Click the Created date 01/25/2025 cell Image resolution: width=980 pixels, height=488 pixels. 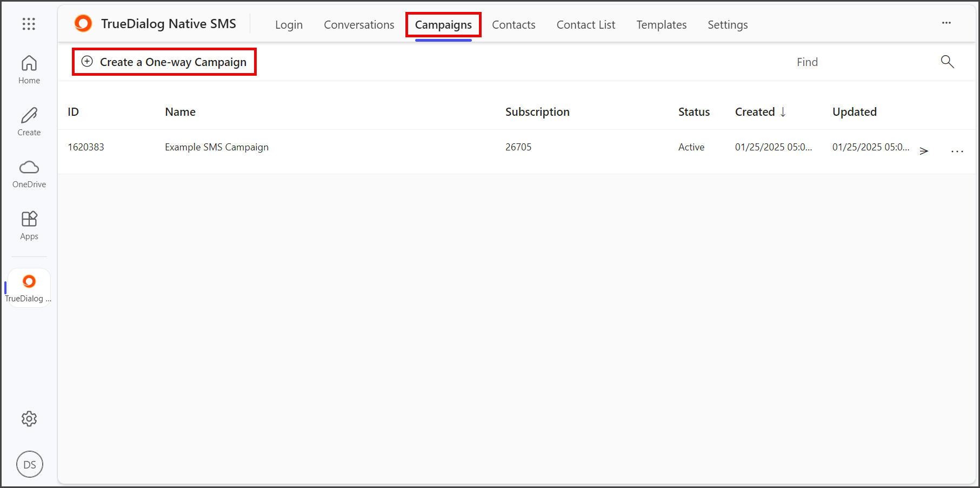pos(774,147)
